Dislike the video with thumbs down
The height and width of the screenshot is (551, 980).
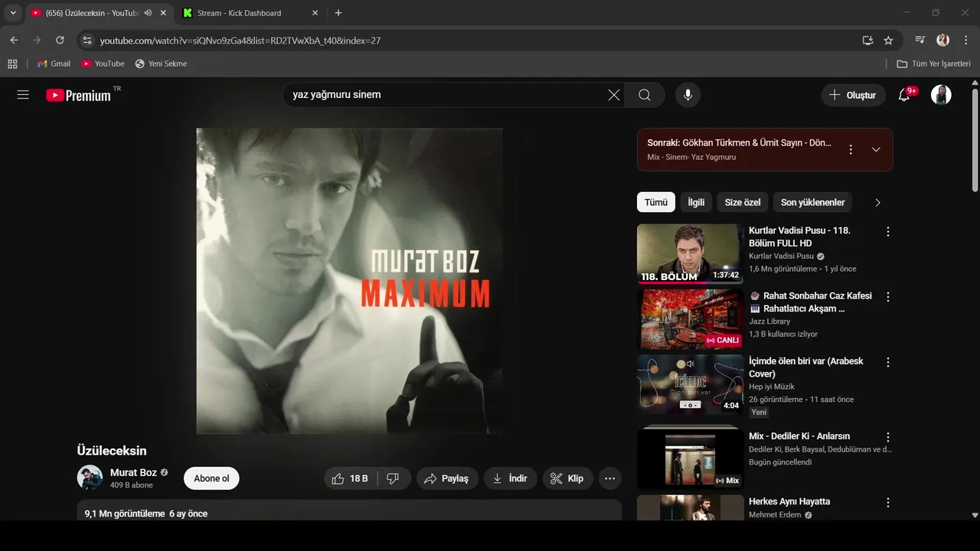click(x=393, y=478)
